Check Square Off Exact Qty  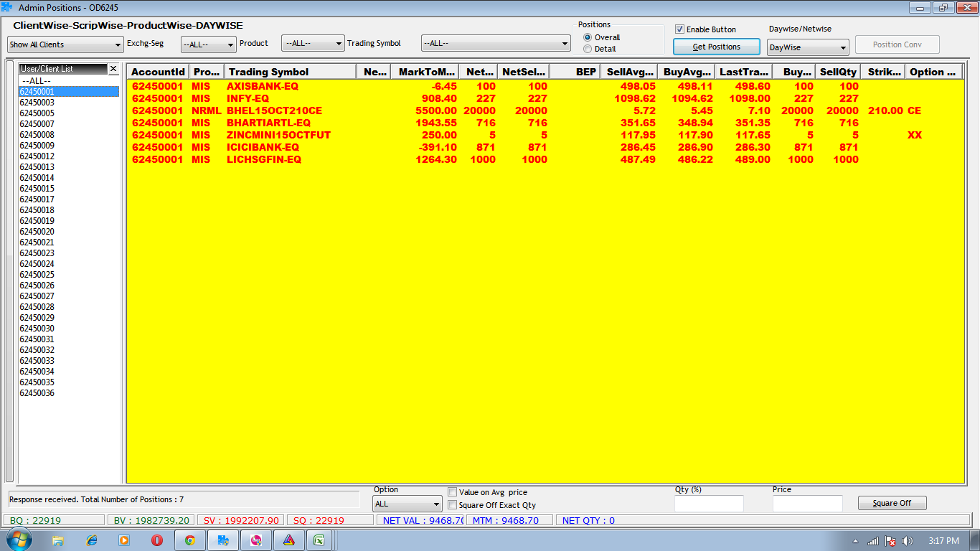pos(452,505)
